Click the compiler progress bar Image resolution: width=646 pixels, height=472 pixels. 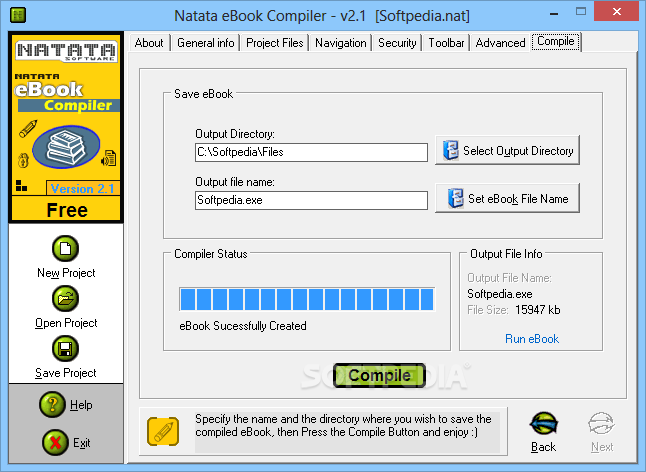(307, 299)
